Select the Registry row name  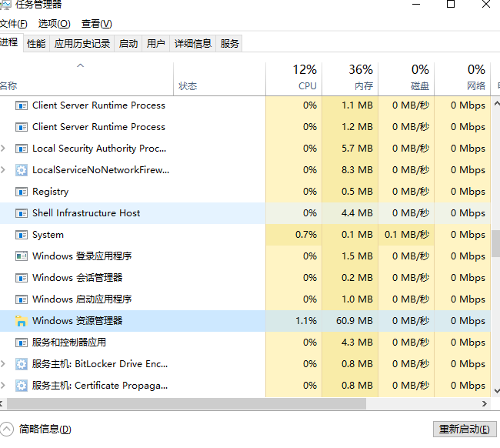50,192
